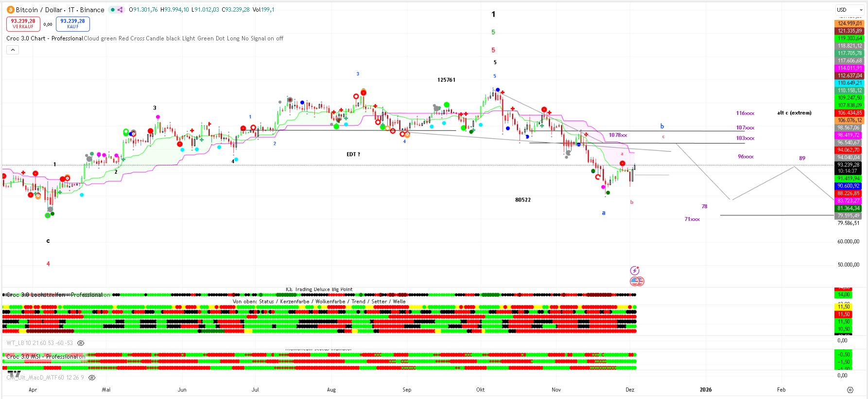Image resolution: width=868 pixels, height=399 pixels.
Task: Open the purple lightning event marker
Action: (x=635, y=271)
